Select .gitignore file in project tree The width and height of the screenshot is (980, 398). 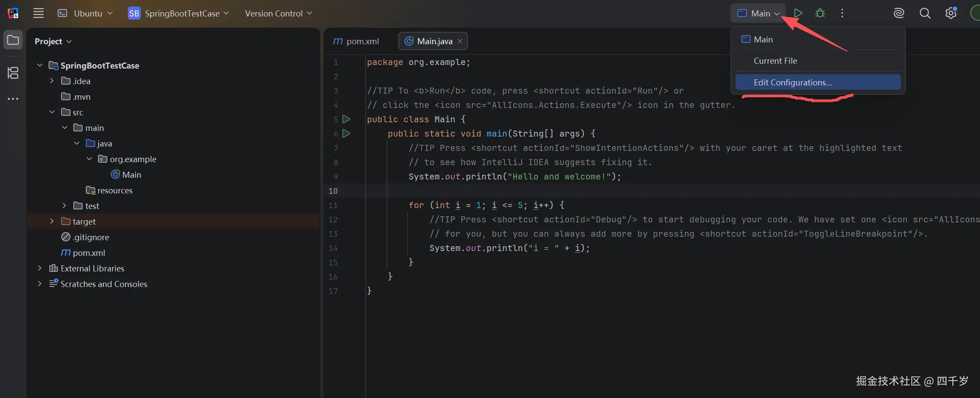(x=91, y=237)
